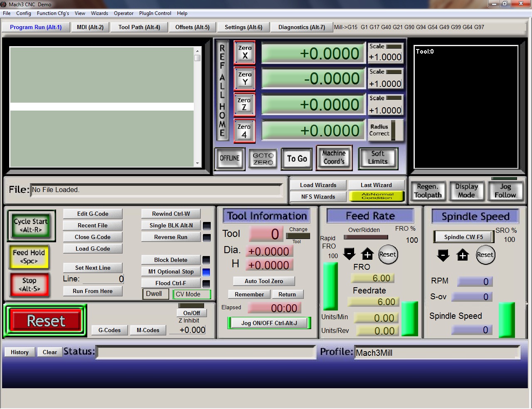
Task: Toggle Jog ON/OFF Ctrl-Alt-J
Action: (269, 323)
